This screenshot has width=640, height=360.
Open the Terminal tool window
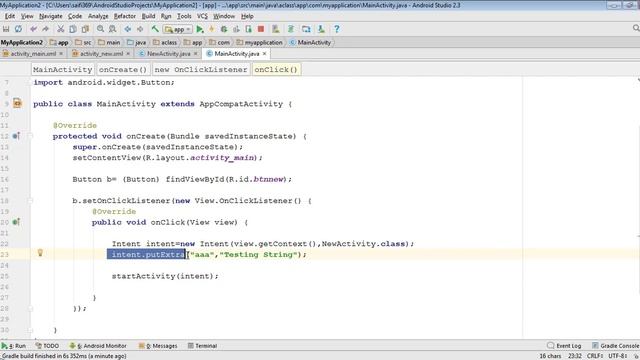202,346
